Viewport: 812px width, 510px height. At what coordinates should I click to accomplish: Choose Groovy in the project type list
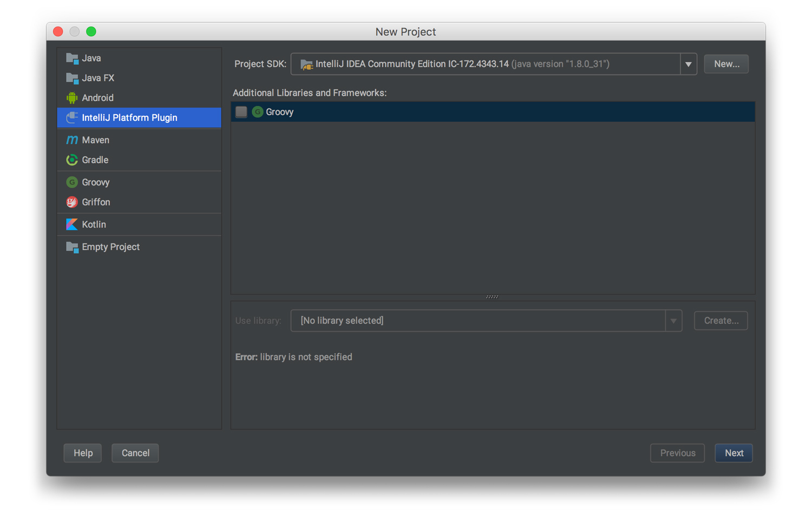[x=96, y=182]
